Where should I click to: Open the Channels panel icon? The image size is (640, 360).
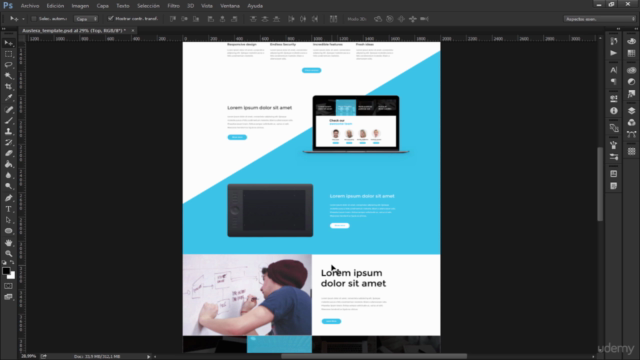click(631, 122)
